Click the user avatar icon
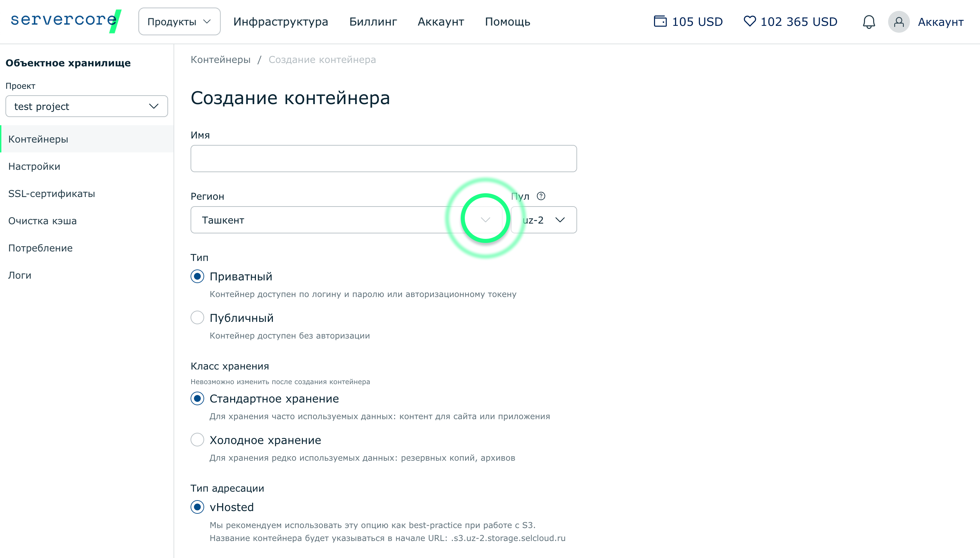 click(x=898, y=22)
